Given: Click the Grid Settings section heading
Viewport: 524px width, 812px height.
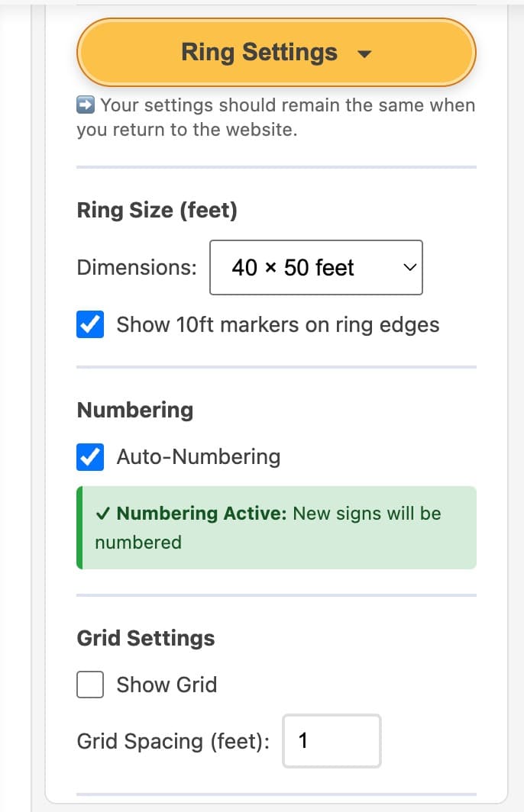Looking at the screenshot, I should (145, 638).
